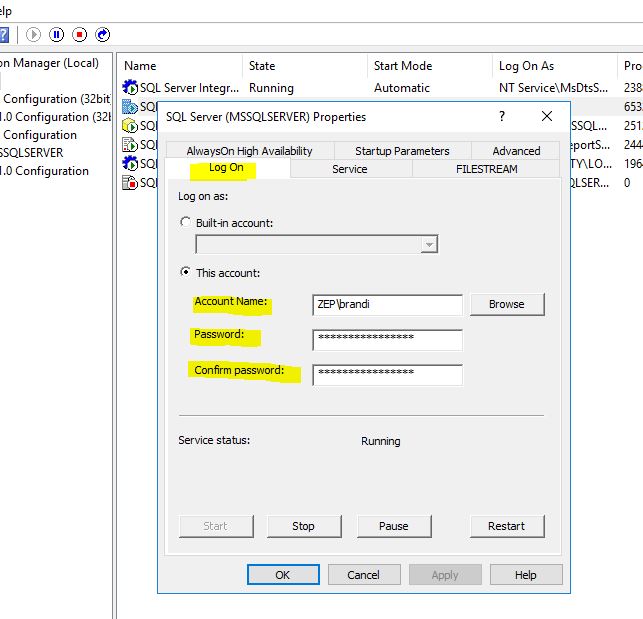643x619 pixels.
Task: Open the Startup Parameters tab
Action: (402, 151)
